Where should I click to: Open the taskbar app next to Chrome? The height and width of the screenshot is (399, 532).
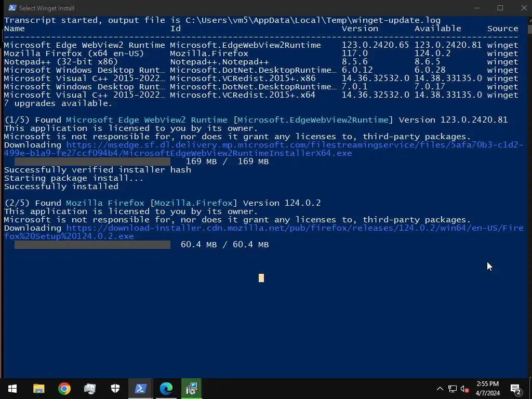[89, 389]
